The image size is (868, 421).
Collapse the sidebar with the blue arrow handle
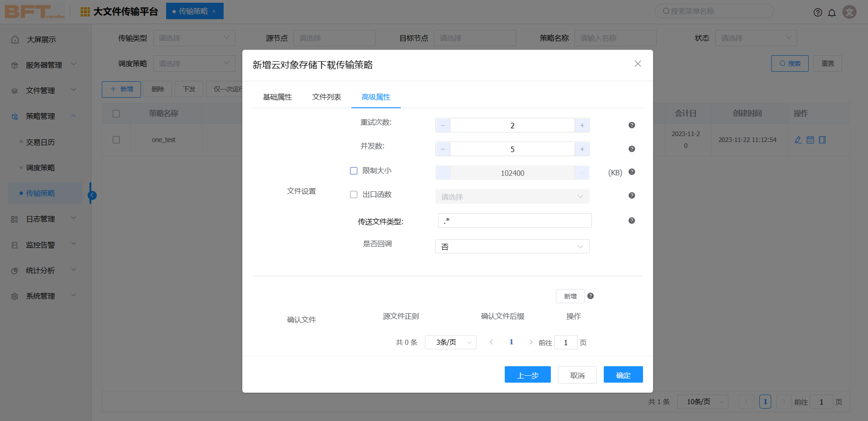point(92,195)
